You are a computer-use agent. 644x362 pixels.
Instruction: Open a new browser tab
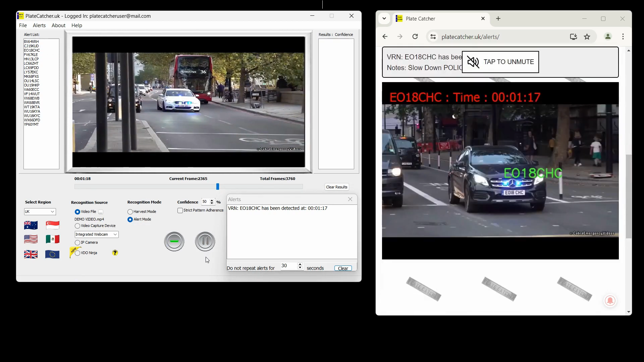[498, 19]
